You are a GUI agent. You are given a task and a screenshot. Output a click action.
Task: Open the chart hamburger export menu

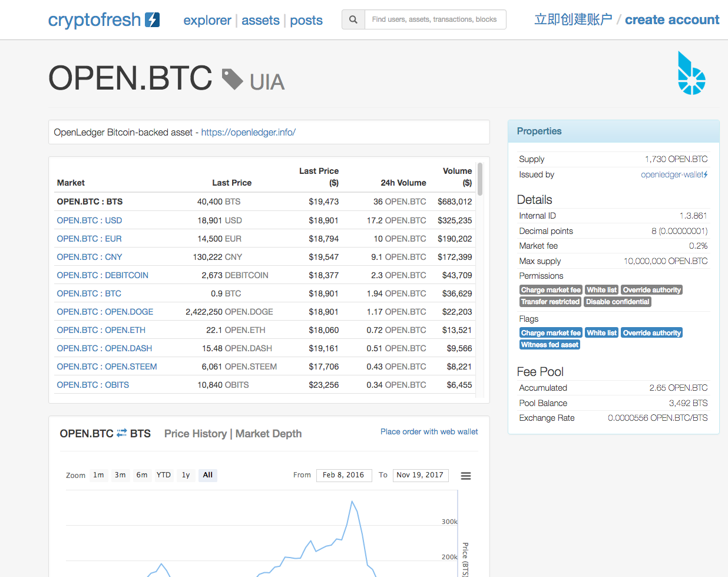pos(465,476)
